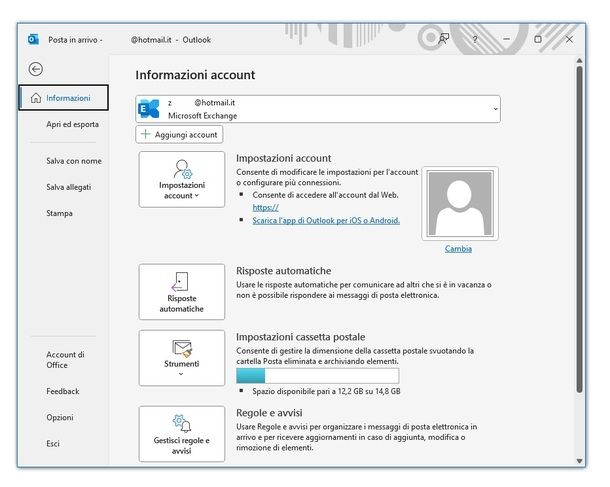Click the back arrow to leave Backstage
610x487 pixels.
[35, 69]
